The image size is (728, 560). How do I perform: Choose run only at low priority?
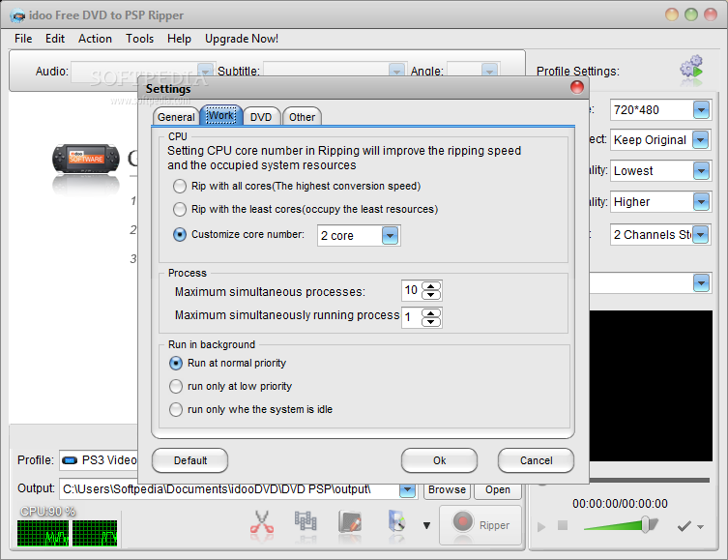click(x=176, y=386)
